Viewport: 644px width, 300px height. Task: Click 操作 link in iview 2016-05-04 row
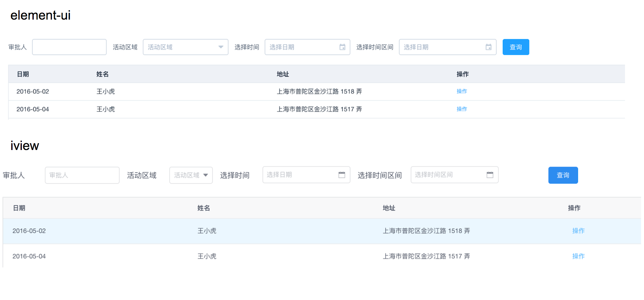coord(578,256)
